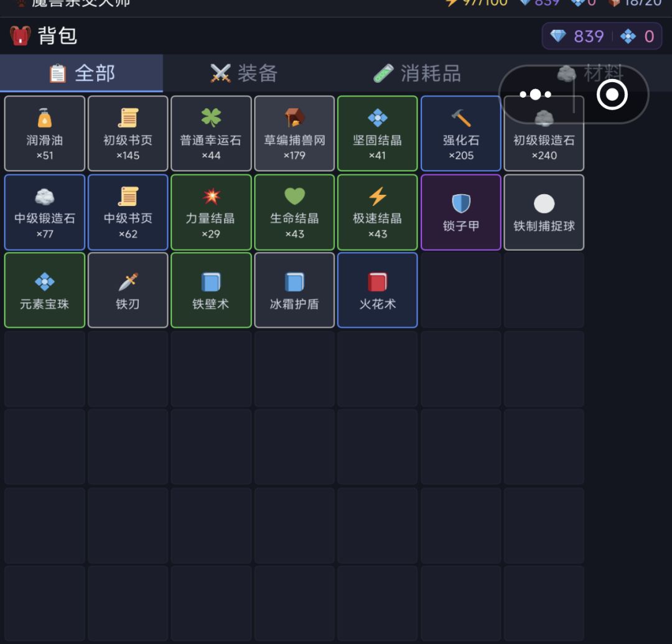Select the 火花术 red book
Screen dimensions: 672x644
pyautogui.click(x=378, y=290)
